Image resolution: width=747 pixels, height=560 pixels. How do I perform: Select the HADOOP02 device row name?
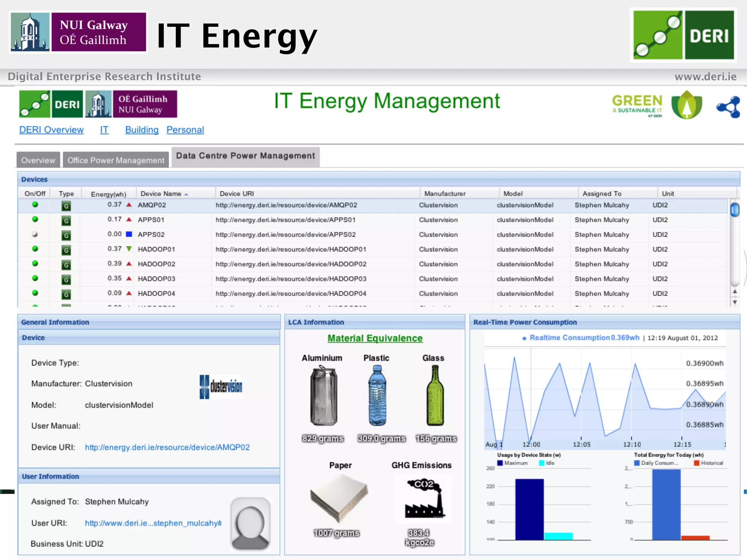(x=156, y=264)
